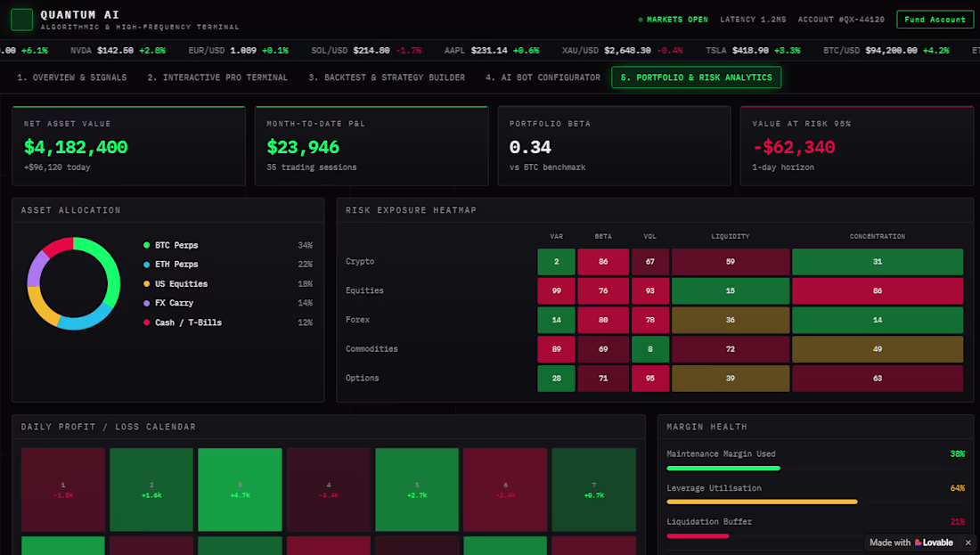Open the AAPL ticker quote

click(x=492, y=51)
